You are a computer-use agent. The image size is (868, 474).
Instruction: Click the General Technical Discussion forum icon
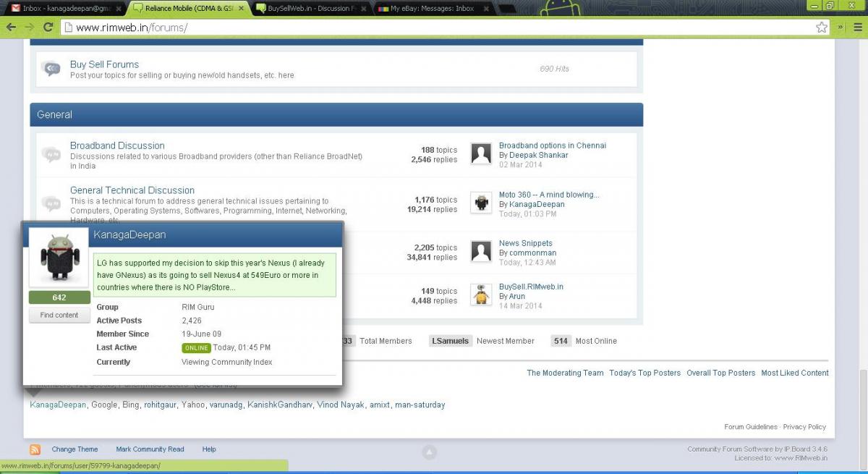click(x=51, y=203)
